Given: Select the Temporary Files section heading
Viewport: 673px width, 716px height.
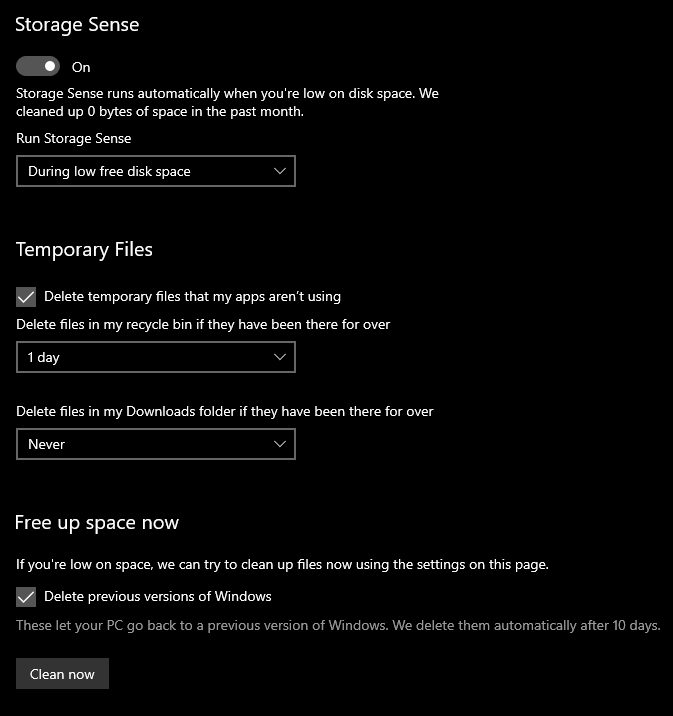Looking at the screenshot, I should 84,249.
